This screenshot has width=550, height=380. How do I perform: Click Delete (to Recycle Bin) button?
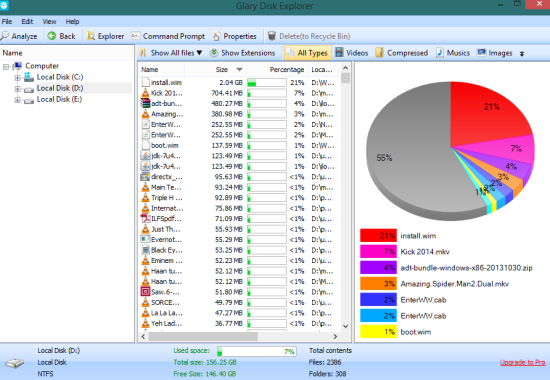tap(309, 36)
